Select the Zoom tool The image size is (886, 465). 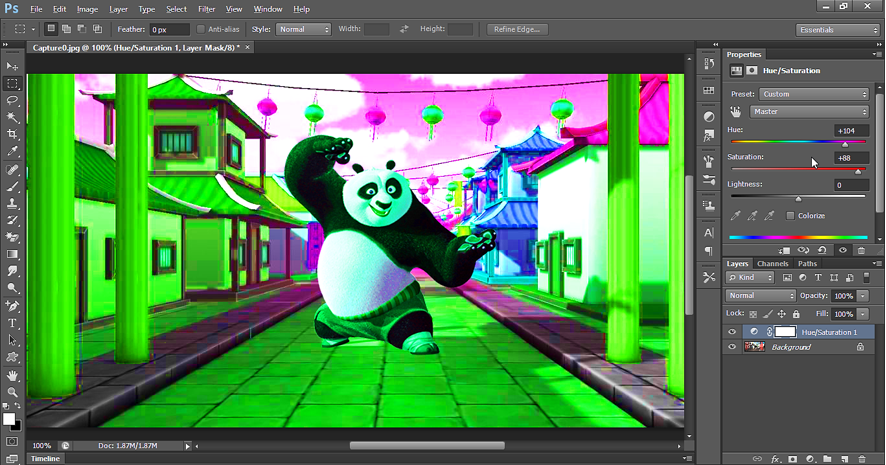coord(12,392)
